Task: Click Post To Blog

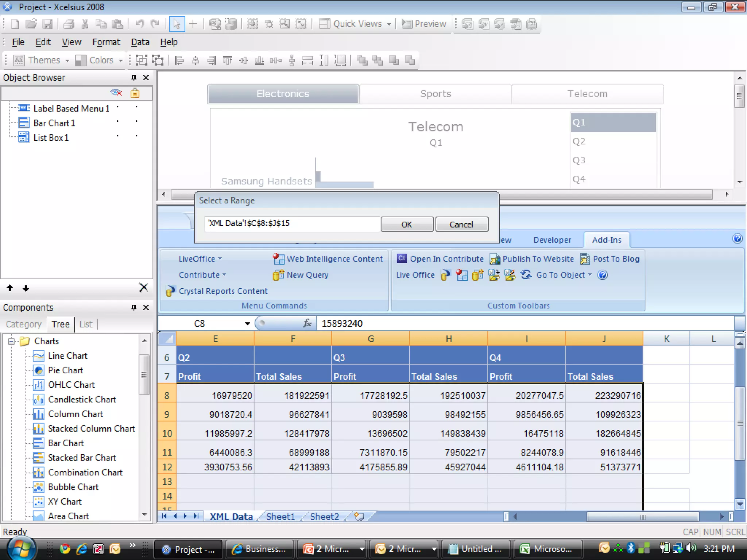Action: click(609, 259)
